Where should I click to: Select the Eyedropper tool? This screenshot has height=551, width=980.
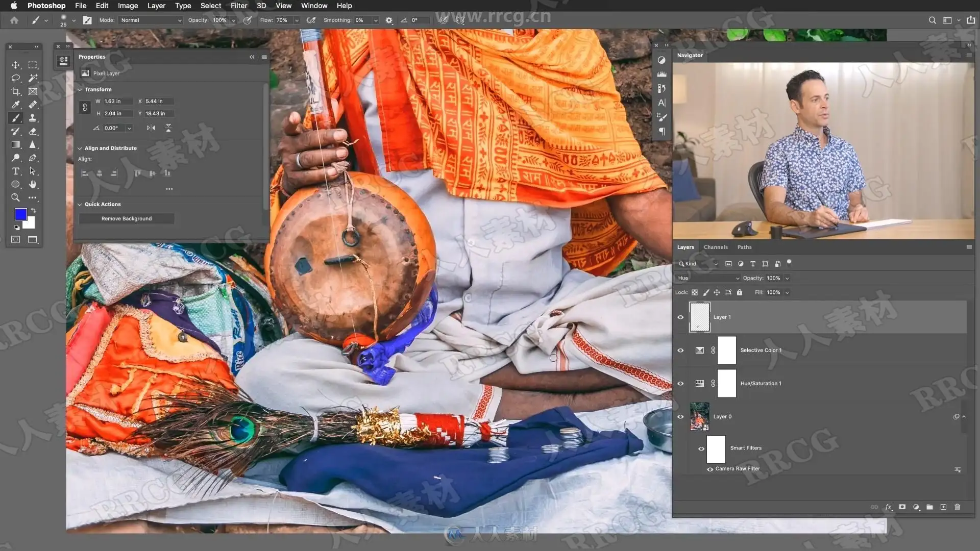[x=16, y=105]
